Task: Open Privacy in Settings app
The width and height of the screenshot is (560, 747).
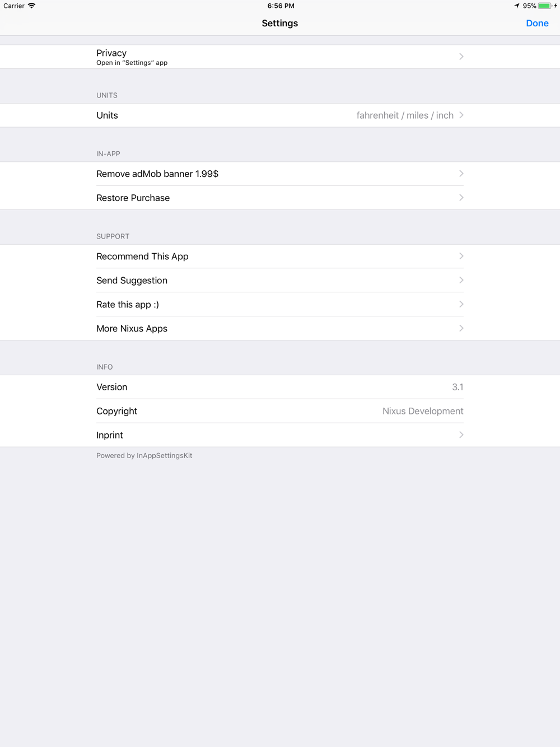Action: (x=279, y=57)
